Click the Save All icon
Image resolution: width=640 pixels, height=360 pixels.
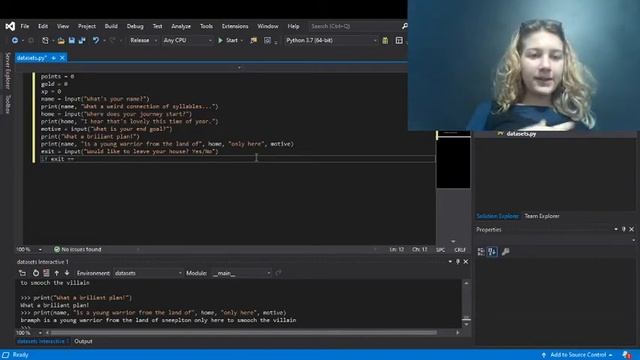pos(82,40)
